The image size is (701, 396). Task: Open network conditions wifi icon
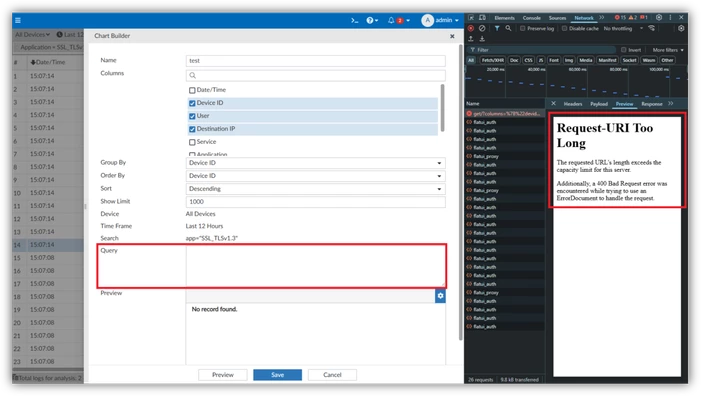coord(652,28)
